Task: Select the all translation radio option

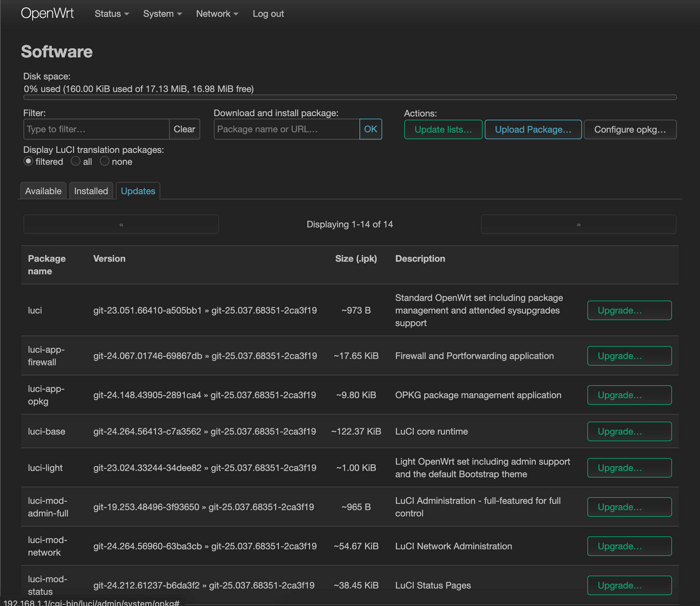Action: (76, 161)
